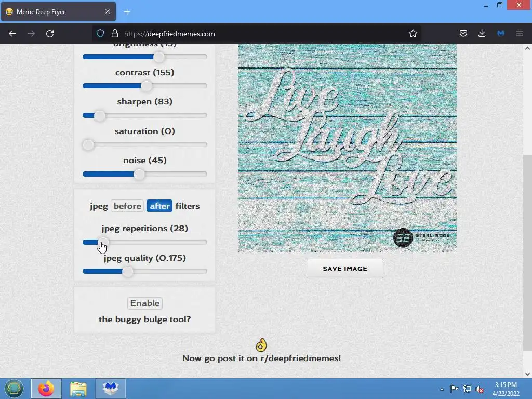This screenshot has width=532, height=399.
Task: Click the page vertical scrollbar thumb
Action: [x=527, y=253]
